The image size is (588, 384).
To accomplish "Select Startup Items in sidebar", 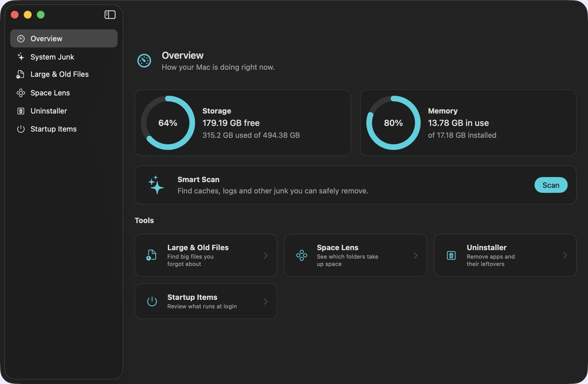I will (x=64, y=129).
